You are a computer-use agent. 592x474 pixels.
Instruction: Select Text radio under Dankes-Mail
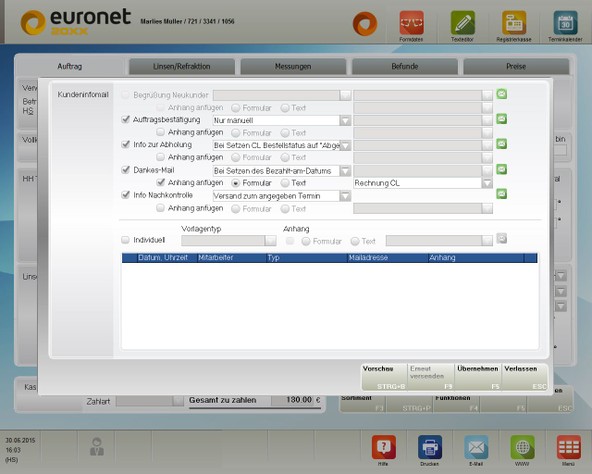tap(285, 183)
